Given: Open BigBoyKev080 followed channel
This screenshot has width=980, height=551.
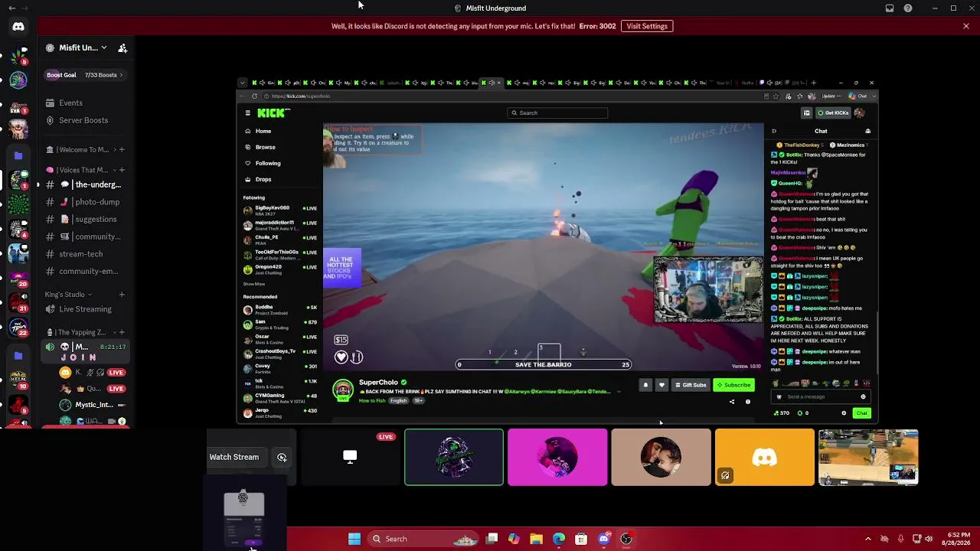Looking at the screenshot, I should coord(279,210).
